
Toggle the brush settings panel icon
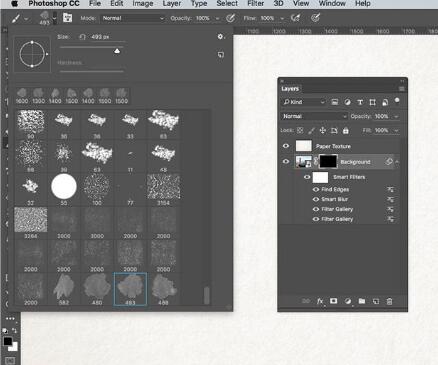point(68,18)
